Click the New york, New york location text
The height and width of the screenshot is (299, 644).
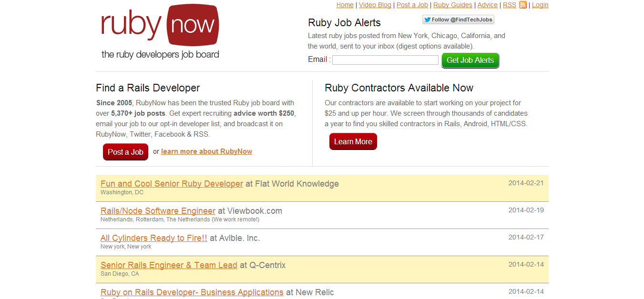click(x=126, y=247)
